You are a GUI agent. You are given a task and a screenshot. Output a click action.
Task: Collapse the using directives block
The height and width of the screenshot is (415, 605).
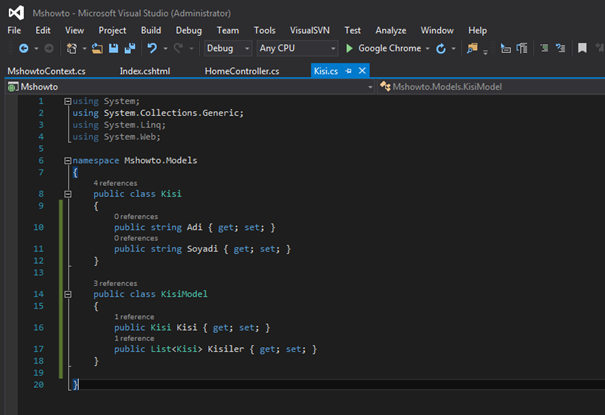click(x=68, y=101)
